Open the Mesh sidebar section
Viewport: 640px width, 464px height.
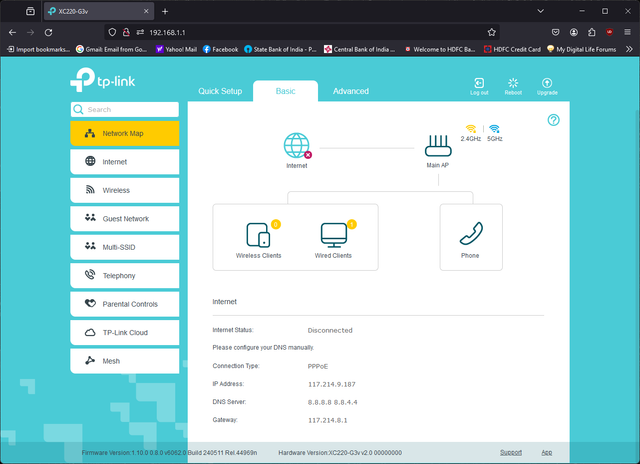125,360
